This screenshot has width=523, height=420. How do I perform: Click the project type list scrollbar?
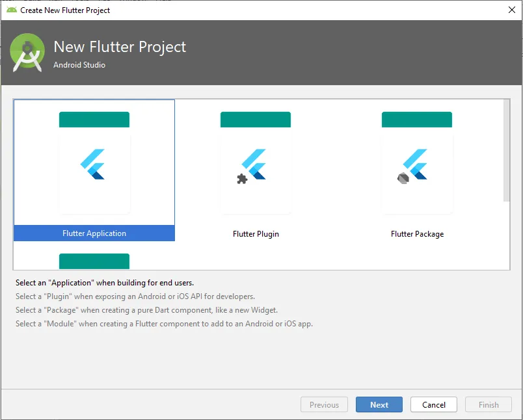pyautogui.click(x=506, y=151)
